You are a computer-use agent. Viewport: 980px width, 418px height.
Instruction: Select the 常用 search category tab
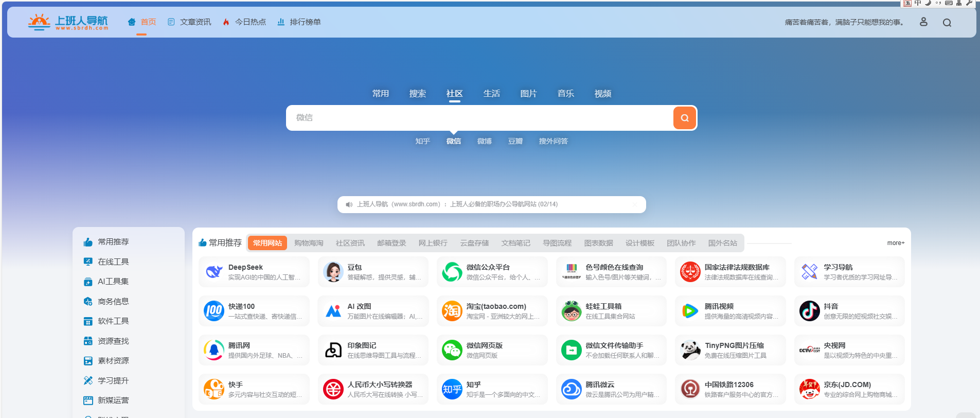[x=381, y=94]
